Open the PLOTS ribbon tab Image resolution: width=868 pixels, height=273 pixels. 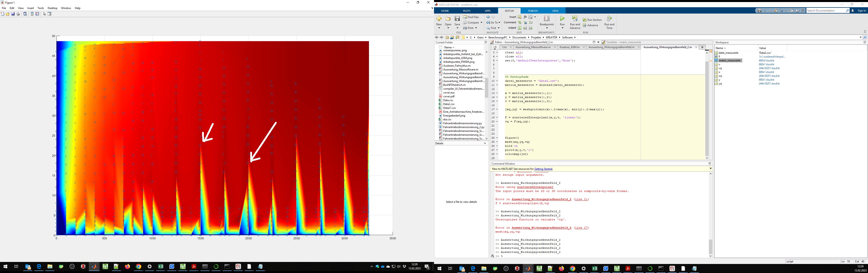(467, 11)
